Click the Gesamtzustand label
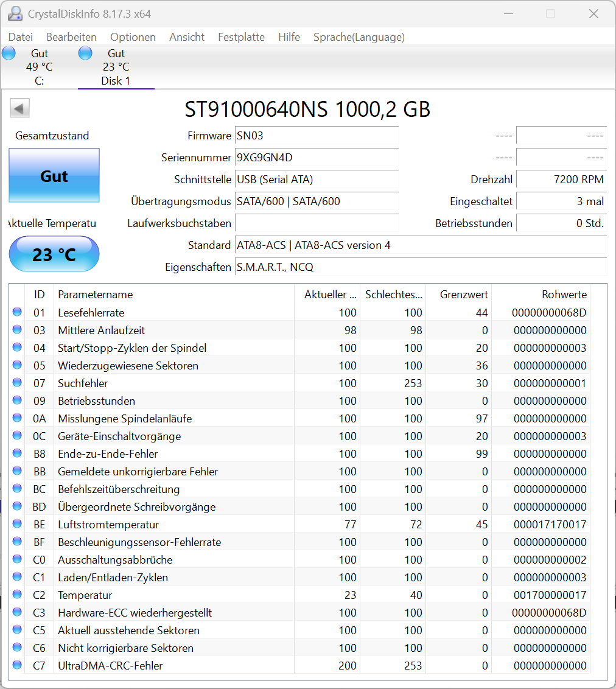 [52, 135]
